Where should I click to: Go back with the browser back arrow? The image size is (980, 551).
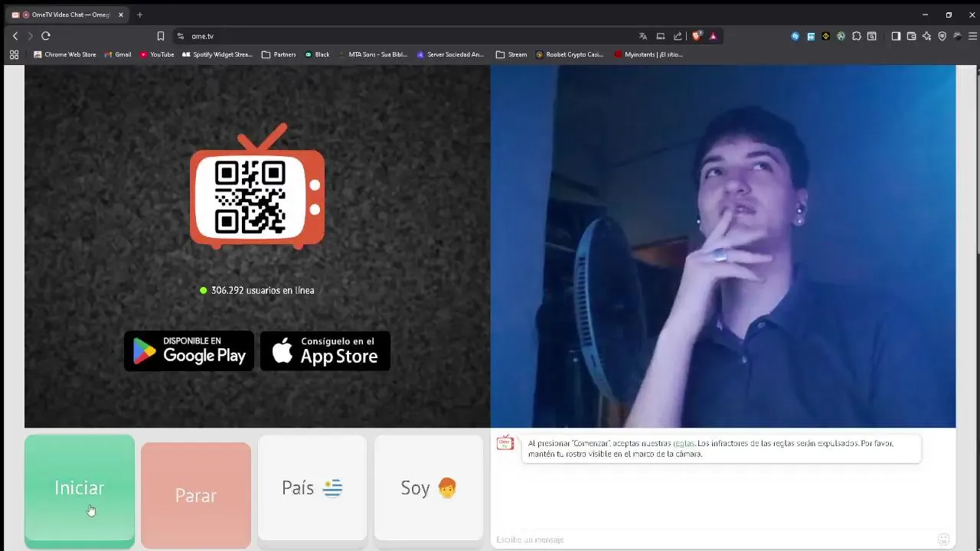coord(15,36)
